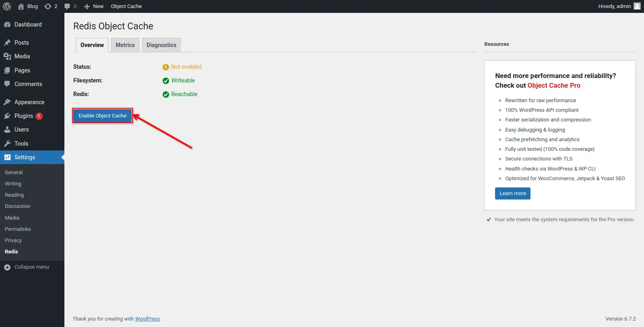The width and height of the screenshot is (644, 327).
Task: Click the Collapse menu label
Action: click(32, 267)
